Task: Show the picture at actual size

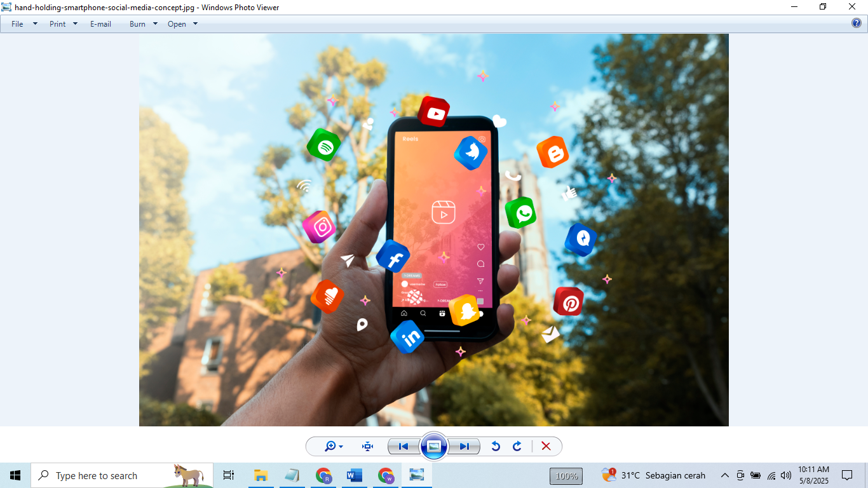Action: click(x=367, y=447)
